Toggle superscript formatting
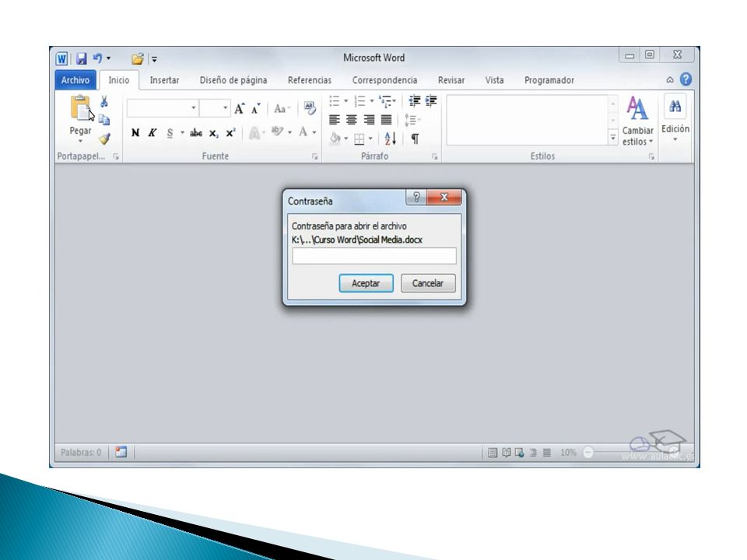Viewport: 747px width, 560px height. coord(230,133)
